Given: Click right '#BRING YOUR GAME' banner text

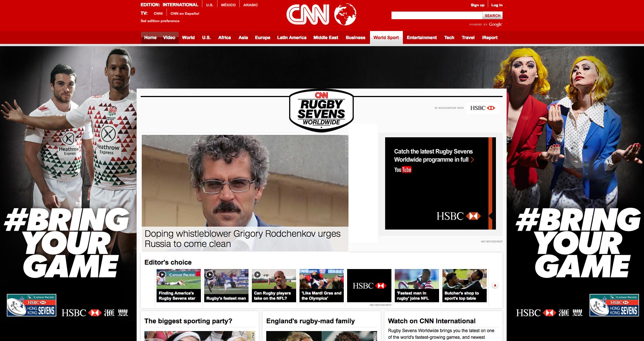Looking at the screenshot, I should [578, 242].
